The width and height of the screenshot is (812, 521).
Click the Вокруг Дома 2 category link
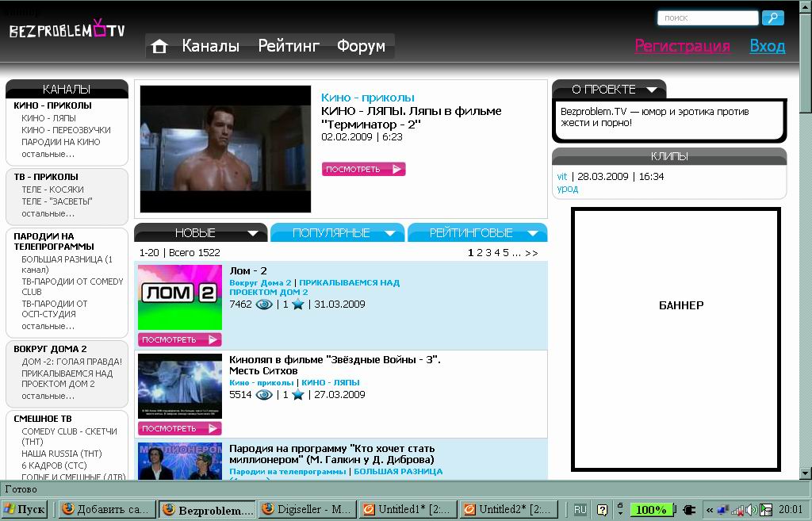coord(260,283)
